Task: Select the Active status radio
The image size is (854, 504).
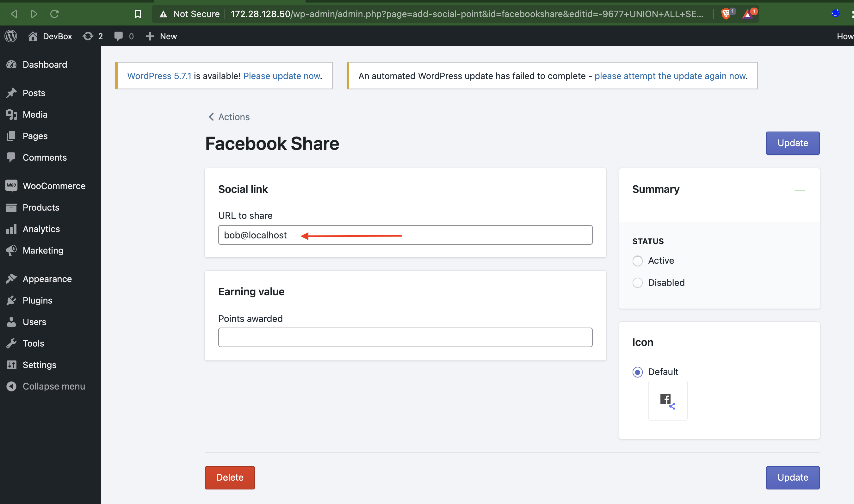Action: pyautogui.click(x=637, y=261)
